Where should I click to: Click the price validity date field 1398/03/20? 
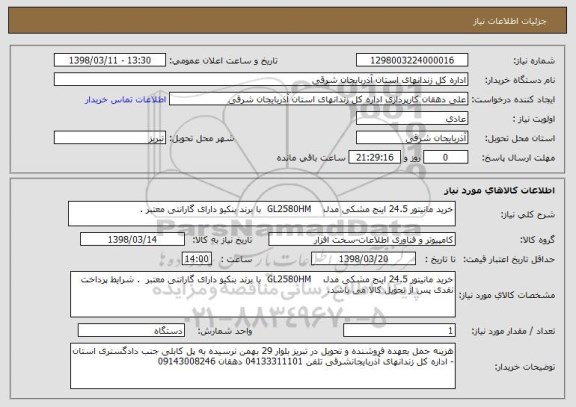363,259
